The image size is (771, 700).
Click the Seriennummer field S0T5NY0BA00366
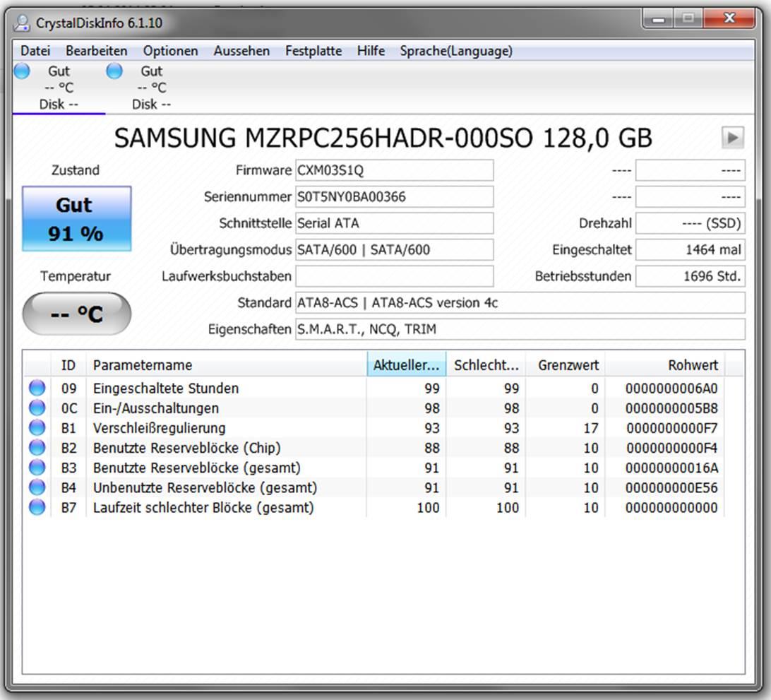click(x=395, y=197)
